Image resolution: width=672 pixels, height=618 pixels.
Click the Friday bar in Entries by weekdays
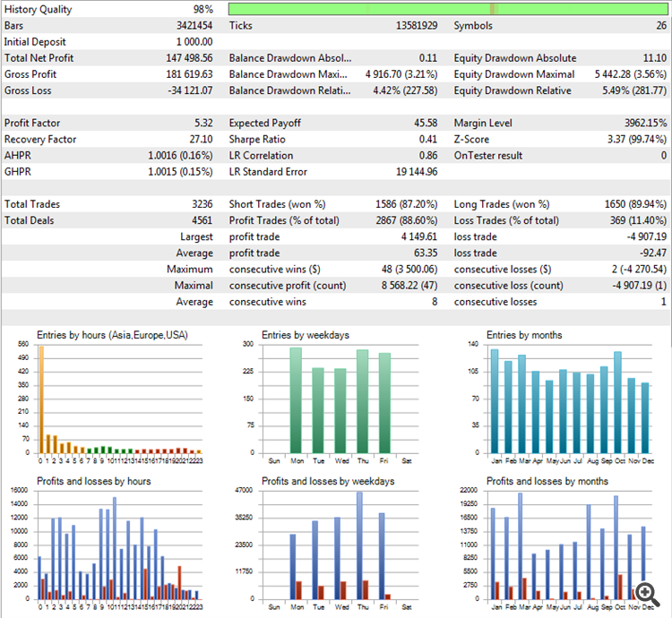point(384,403)
